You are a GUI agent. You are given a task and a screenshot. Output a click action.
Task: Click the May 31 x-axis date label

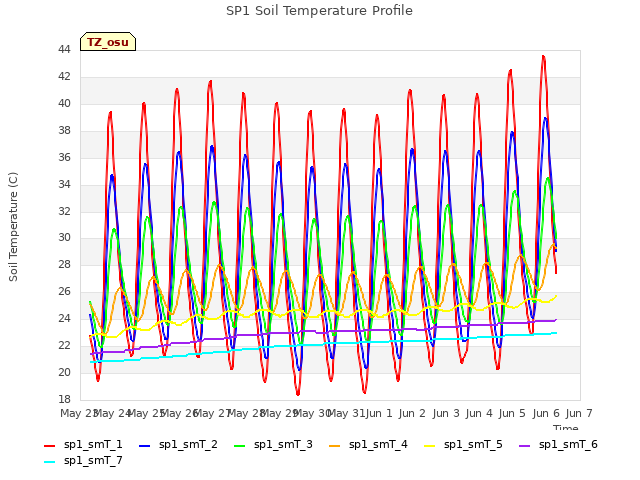pyautogui.click(x=346, y=413)
